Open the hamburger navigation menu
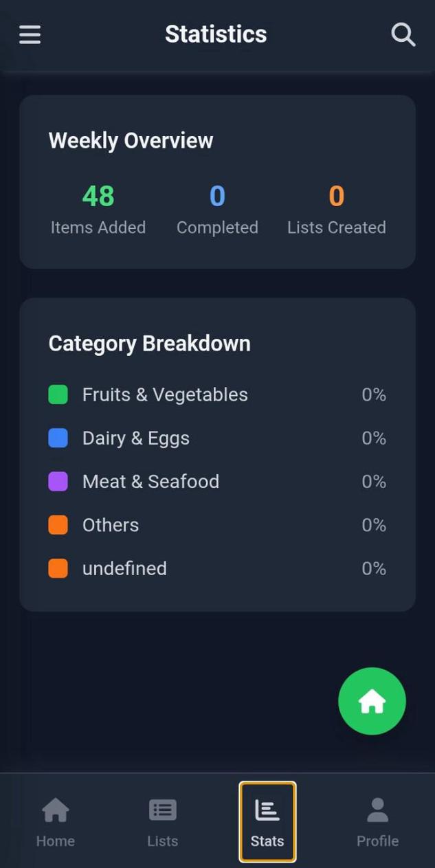 tap(30, 34)
